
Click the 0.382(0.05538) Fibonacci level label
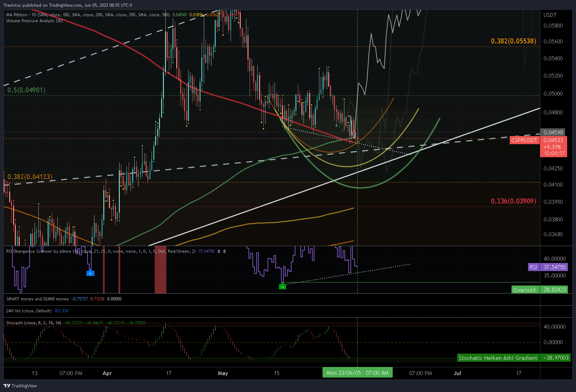513,41
